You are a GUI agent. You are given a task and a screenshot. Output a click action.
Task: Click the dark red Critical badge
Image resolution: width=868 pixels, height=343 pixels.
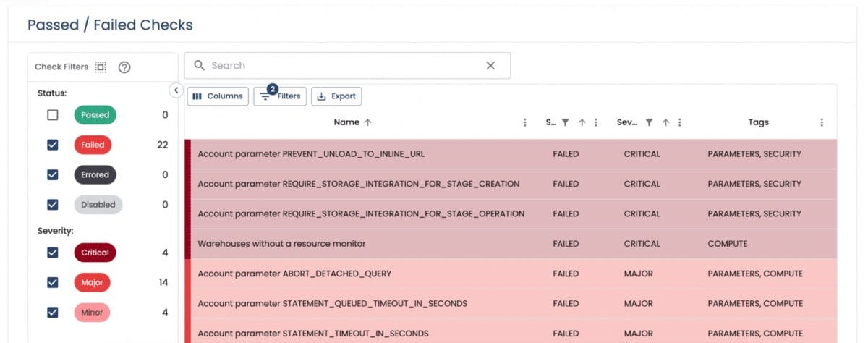(95, 253)
